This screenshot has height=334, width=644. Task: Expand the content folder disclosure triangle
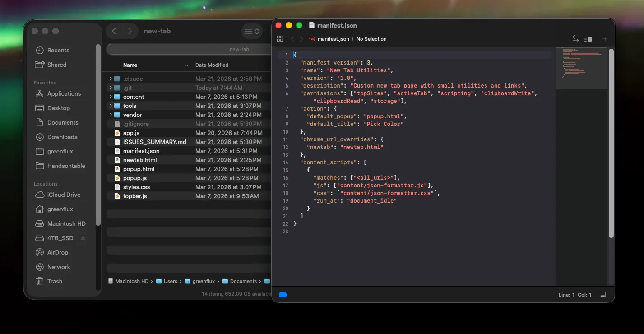111,97
